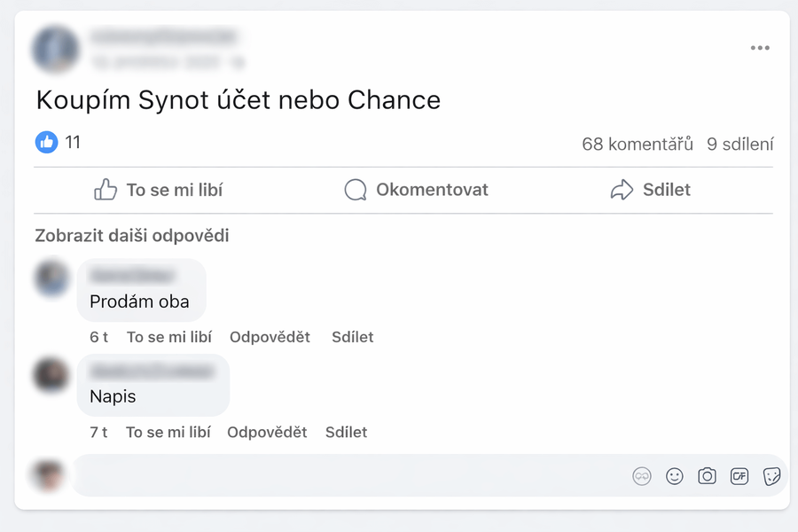Attach a photo using the camera icon
798x532 pixels.
[708, 476]
